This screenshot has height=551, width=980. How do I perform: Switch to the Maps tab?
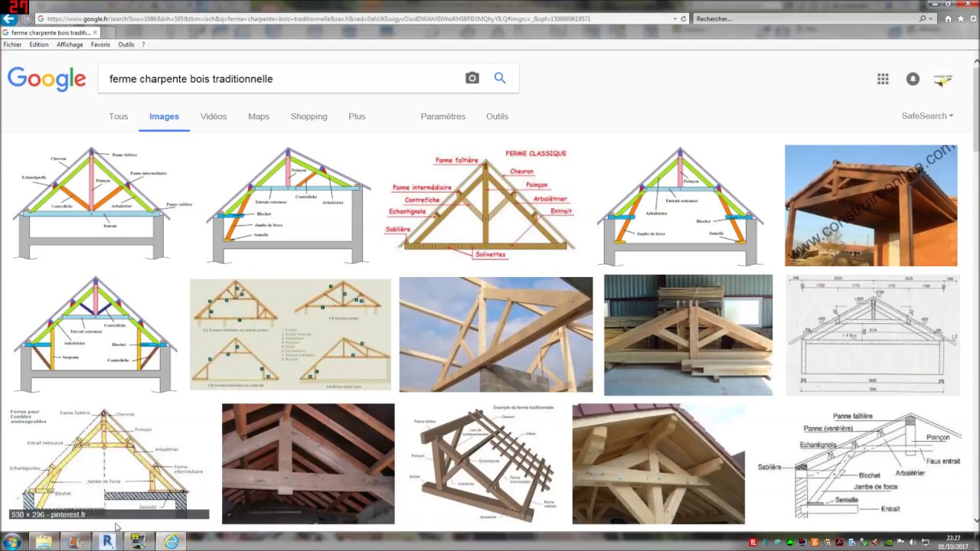pyautogui.click(x=259, y=116)
